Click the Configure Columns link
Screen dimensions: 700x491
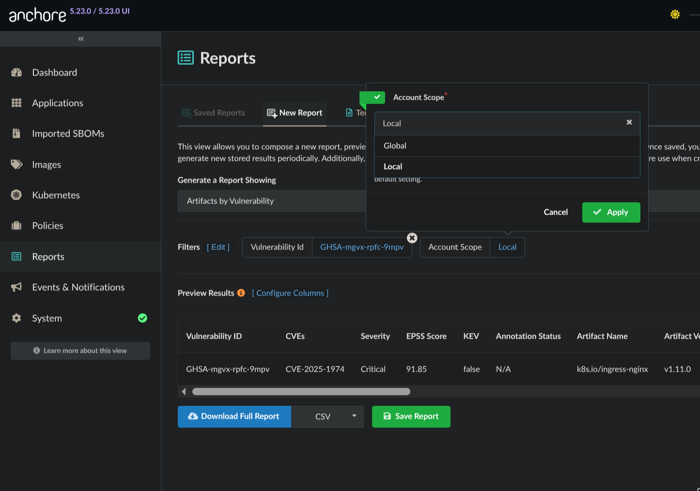290,293
